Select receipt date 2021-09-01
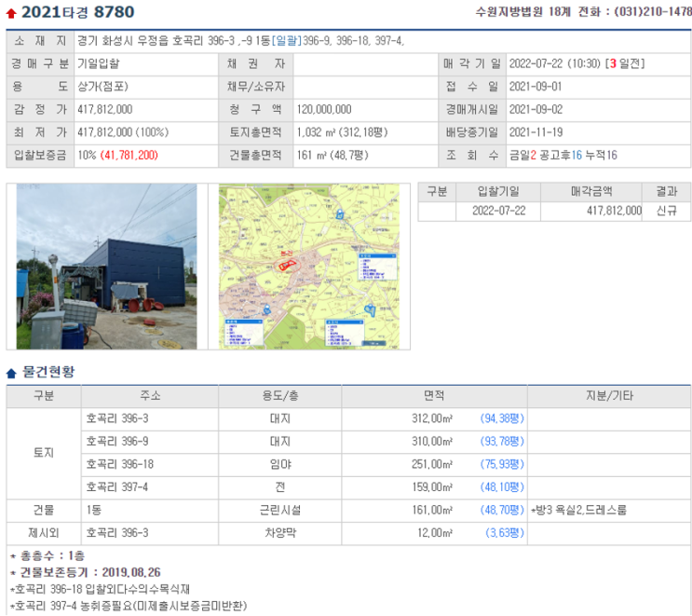The width and height of the screenshot is (692, 616). tap(536, 87)
